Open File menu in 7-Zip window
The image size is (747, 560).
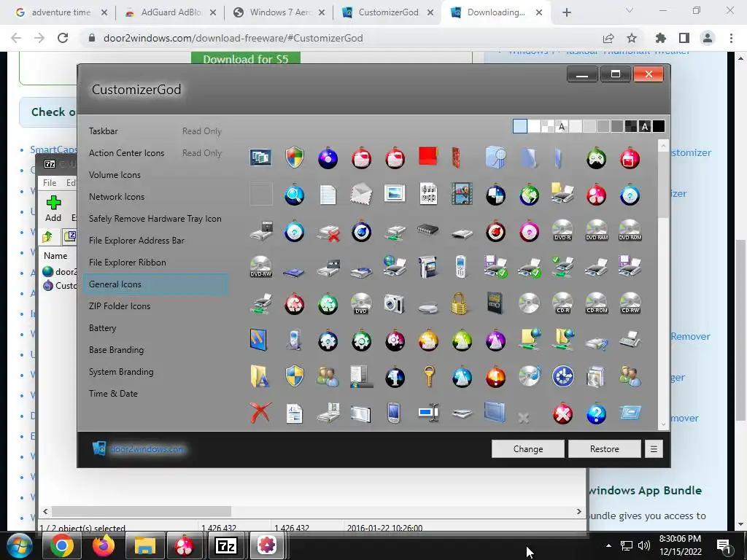coord(50,183)
